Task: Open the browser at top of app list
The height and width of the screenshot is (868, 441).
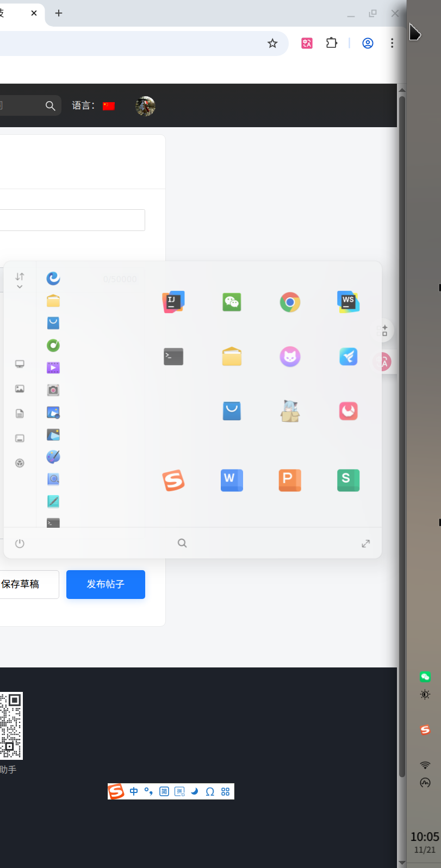Action: 53,278
